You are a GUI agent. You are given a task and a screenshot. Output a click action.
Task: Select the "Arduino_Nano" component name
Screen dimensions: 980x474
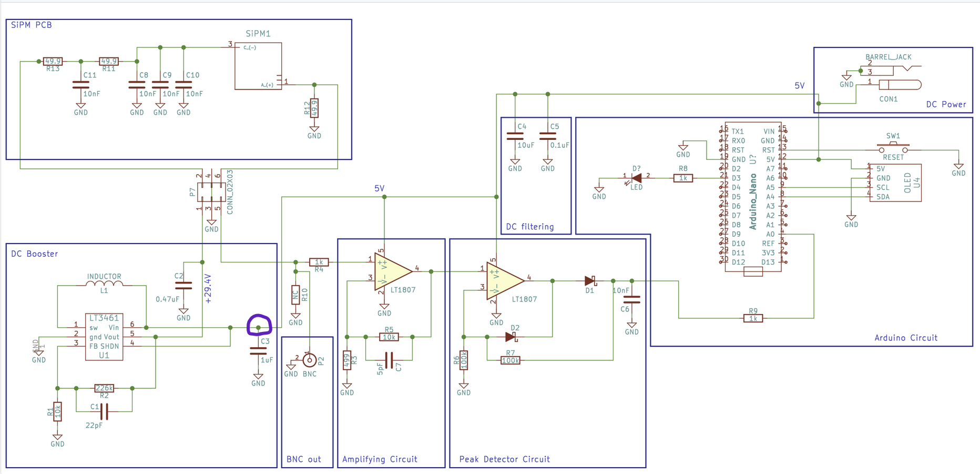(753, 202)
